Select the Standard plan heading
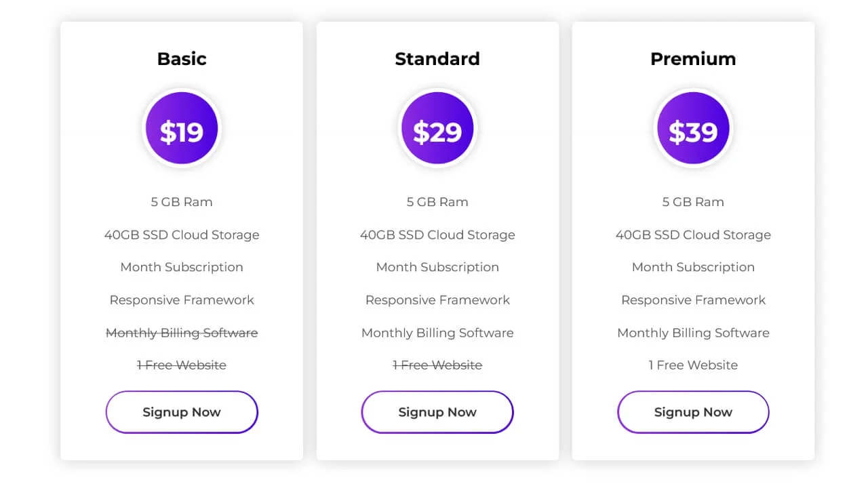 click(437, 59)
